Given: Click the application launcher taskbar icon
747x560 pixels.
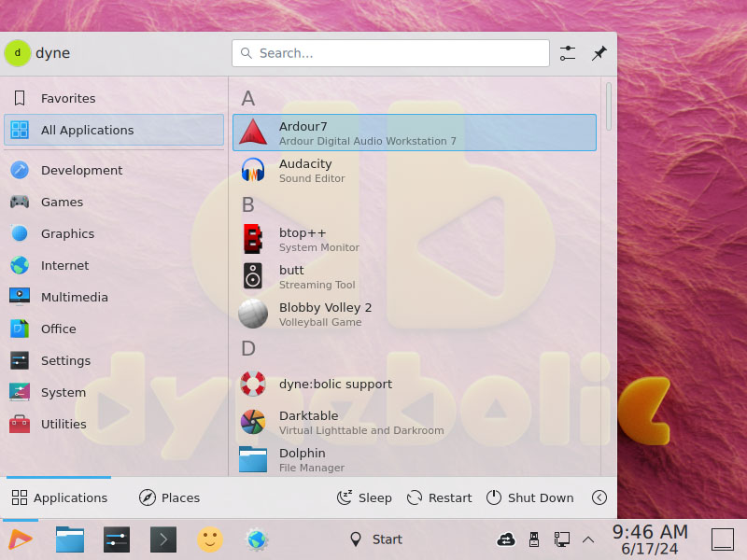Looking at the screenshot, I should coord(21,539).
